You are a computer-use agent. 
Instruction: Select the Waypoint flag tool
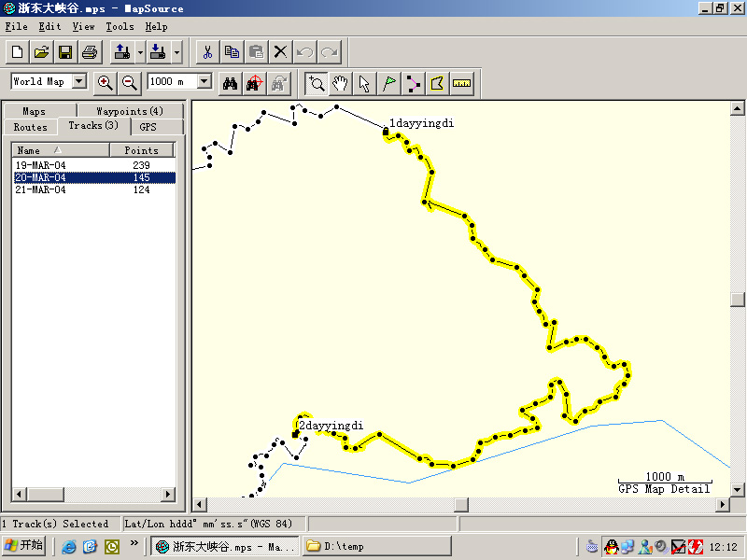click(x=389, y=83)
